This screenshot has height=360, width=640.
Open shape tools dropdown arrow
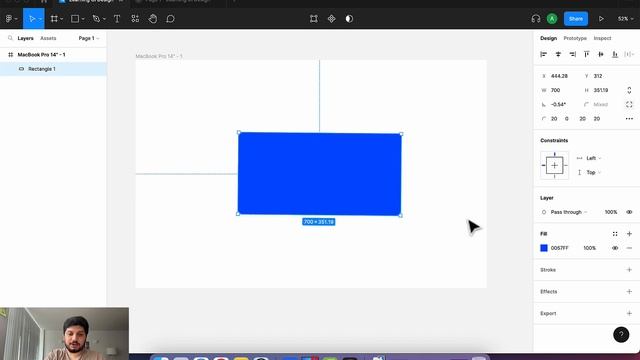tap(83, 19)
